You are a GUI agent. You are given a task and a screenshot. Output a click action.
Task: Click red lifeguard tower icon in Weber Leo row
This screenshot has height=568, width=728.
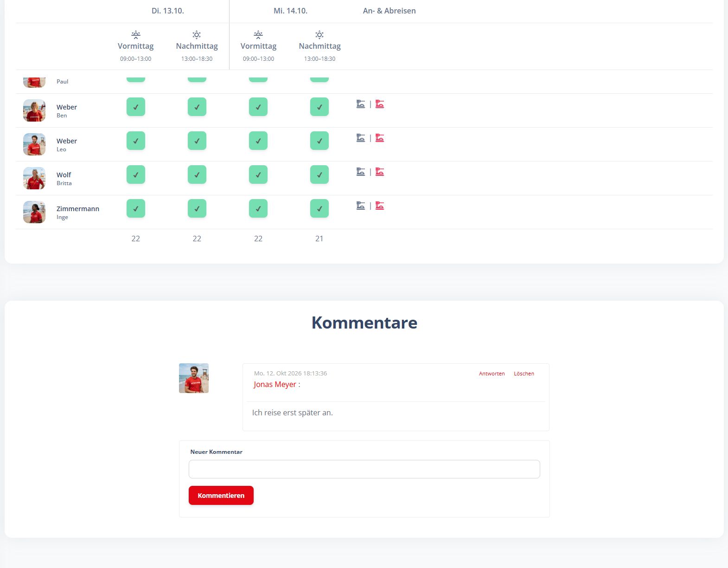click(x=380, y=138)
